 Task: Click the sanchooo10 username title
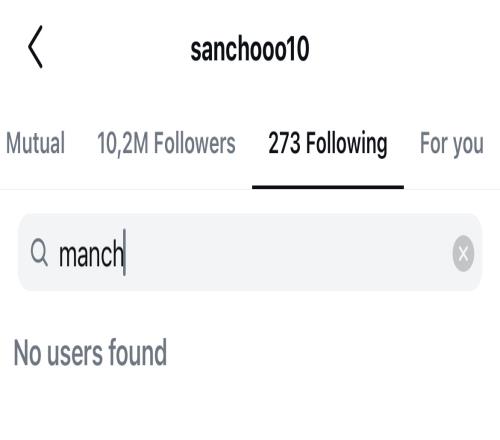pyautogui.click(x=250, y=49)
